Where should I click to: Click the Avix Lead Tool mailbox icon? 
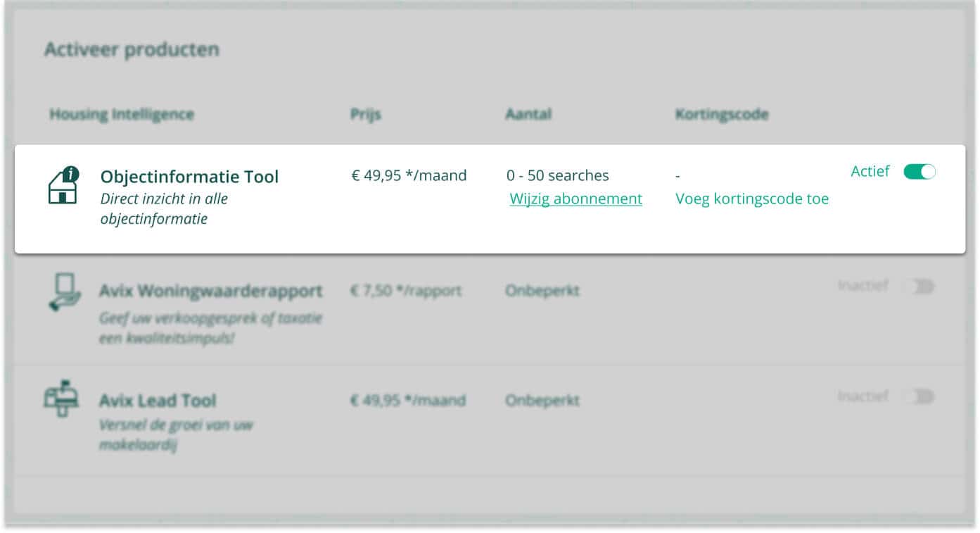62,399
